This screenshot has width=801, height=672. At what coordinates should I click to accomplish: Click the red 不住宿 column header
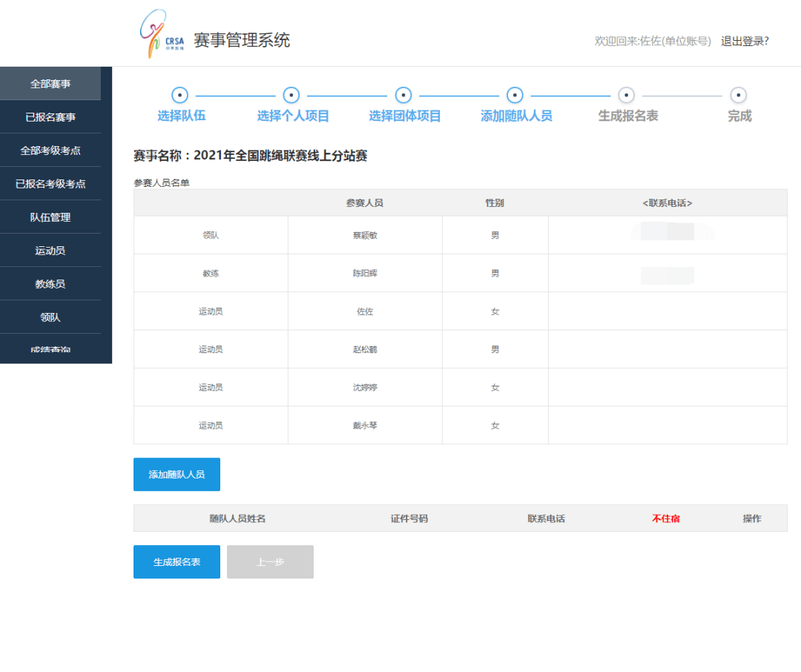point(666,518)
